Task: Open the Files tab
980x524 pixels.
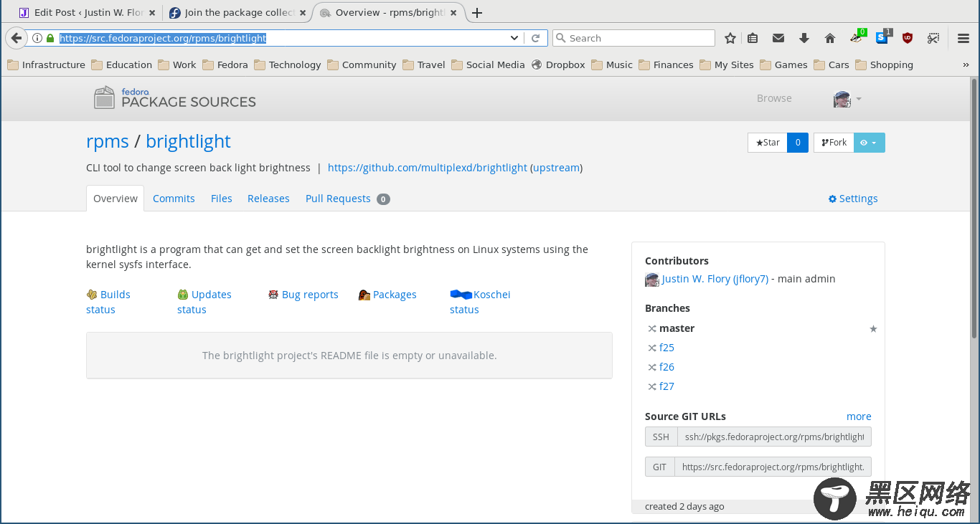Action: (222, 199)
